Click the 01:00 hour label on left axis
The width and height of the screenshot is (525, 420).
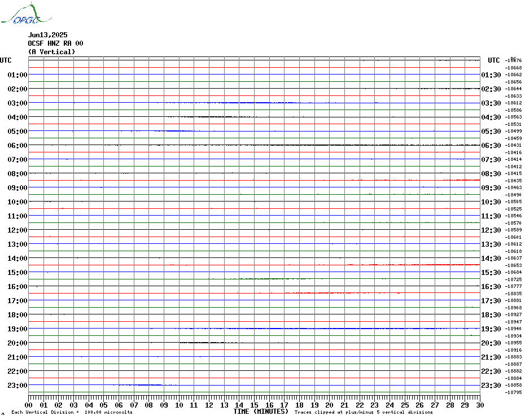coord(17,75)
